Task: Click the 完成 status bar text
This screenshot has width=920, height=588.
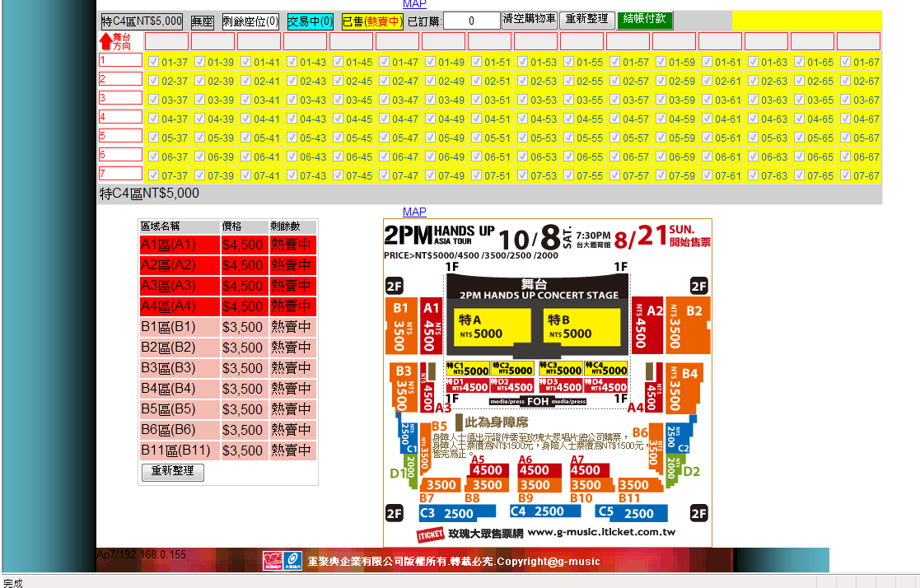Action: [x=13, y=583]
